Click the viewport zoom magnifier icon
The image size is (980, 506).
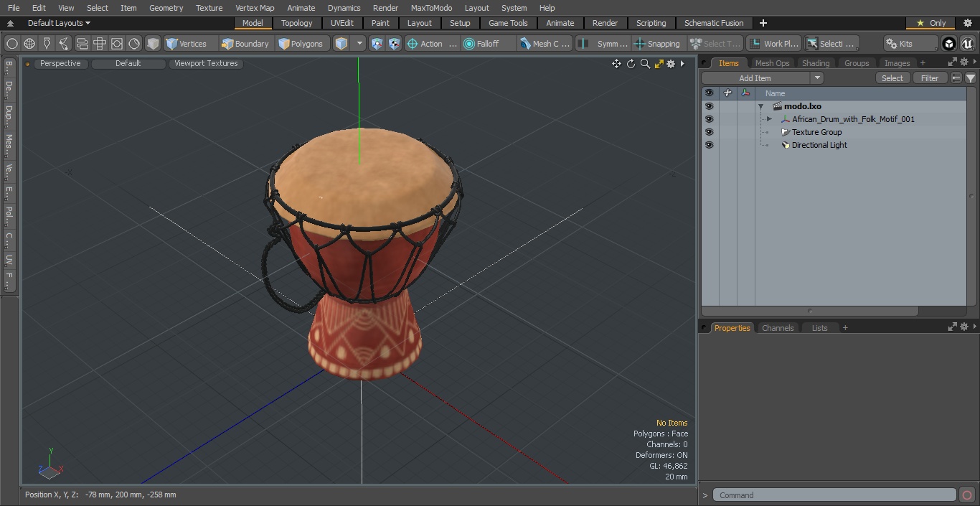tap(645, 64)
